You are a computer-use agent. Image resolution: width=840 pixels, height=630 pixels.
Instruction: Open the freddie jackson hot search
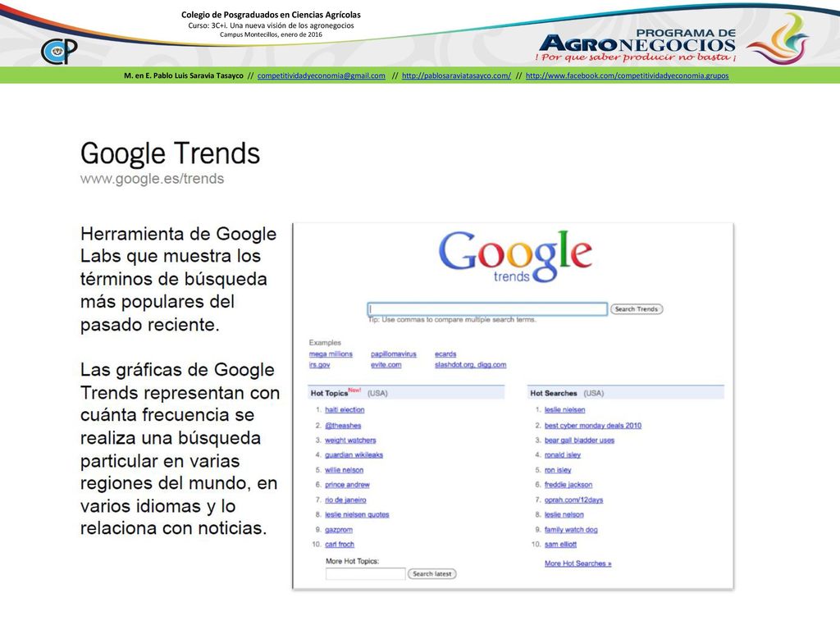(568, 485)
